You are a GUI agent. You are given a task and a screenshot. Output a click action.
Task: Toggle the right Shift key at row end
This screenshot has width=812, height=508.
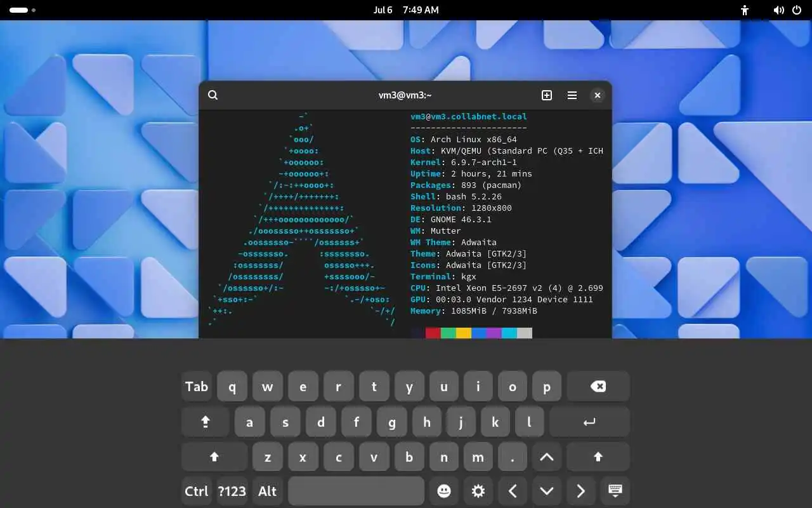(x=598, y=457)
